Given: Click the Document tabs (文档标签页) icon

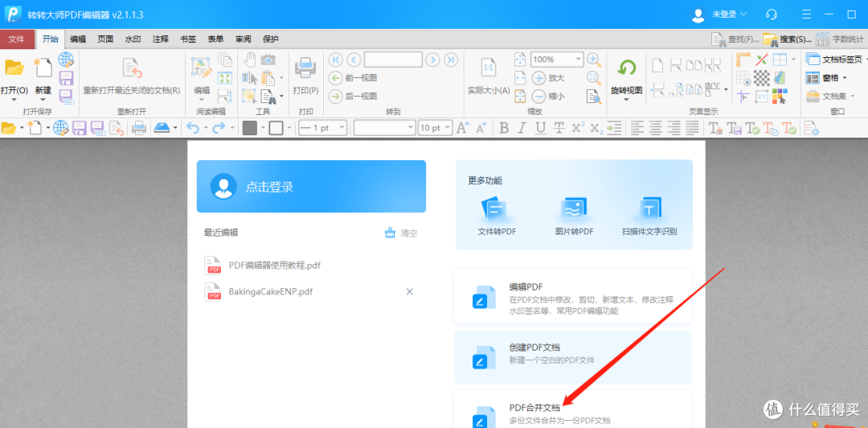Looking at the screenshot, I should (x=812, y=59).
